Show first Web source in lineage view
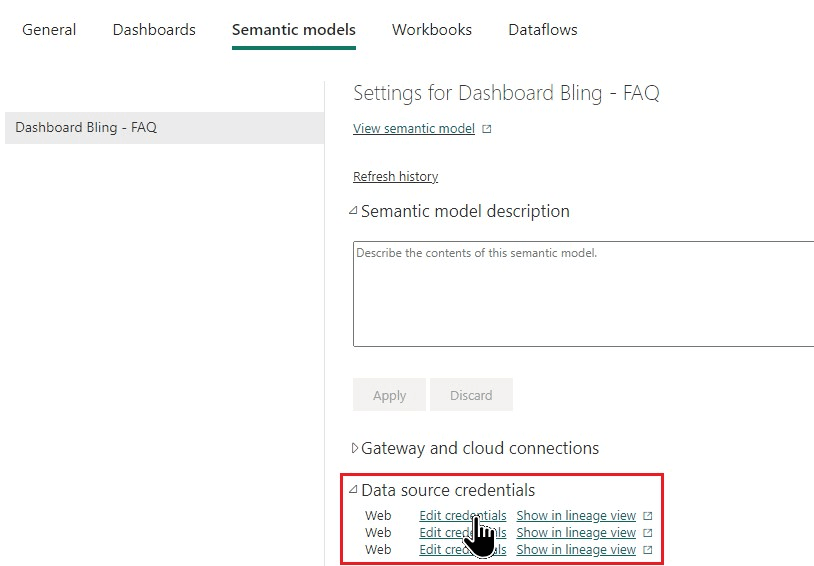This screenshot has height=566, width=814. pyautogui.click(x=576, y=516)
